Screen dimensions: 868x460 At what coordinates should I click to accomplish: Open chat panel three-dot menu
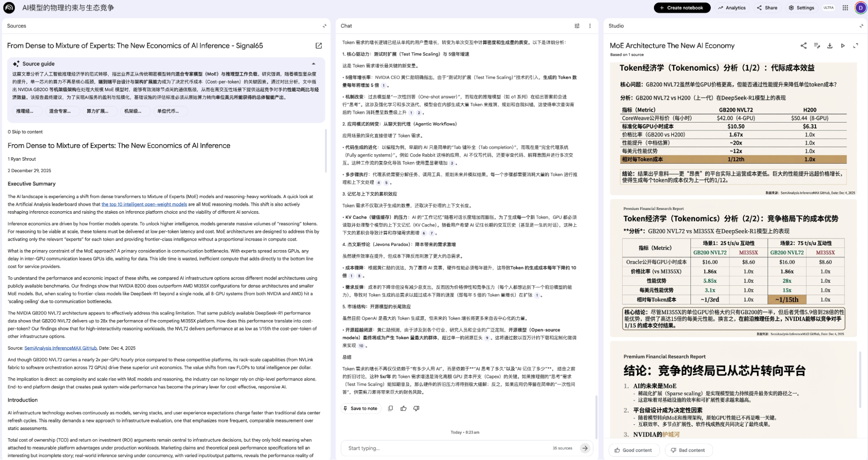(x=590, y=26)
